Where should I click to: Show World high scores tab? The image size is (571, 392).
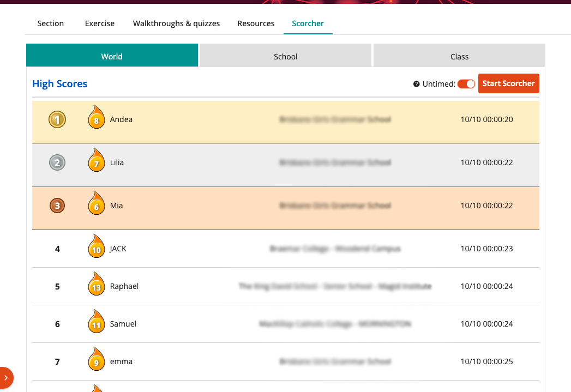pyautogui.click(x=112, y=55)
